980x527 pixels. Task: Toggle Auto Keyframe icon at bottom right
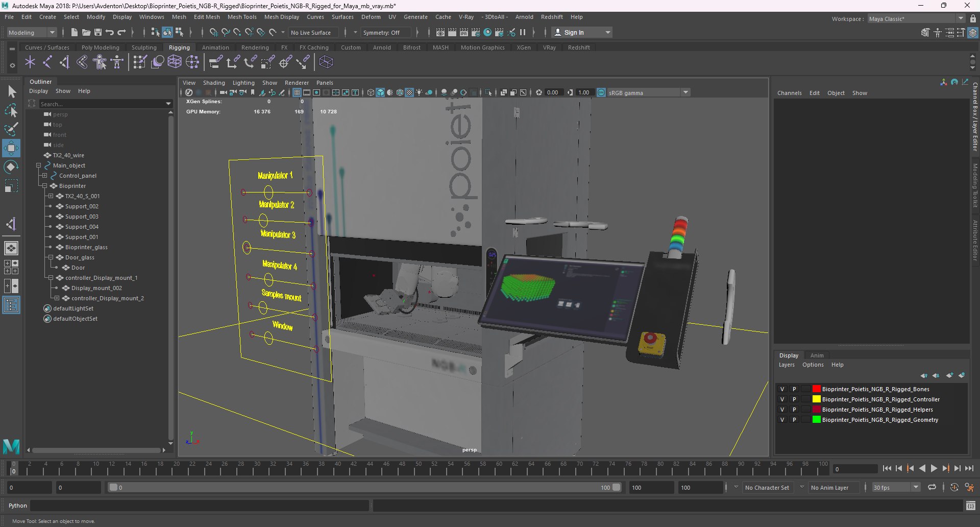954,487
